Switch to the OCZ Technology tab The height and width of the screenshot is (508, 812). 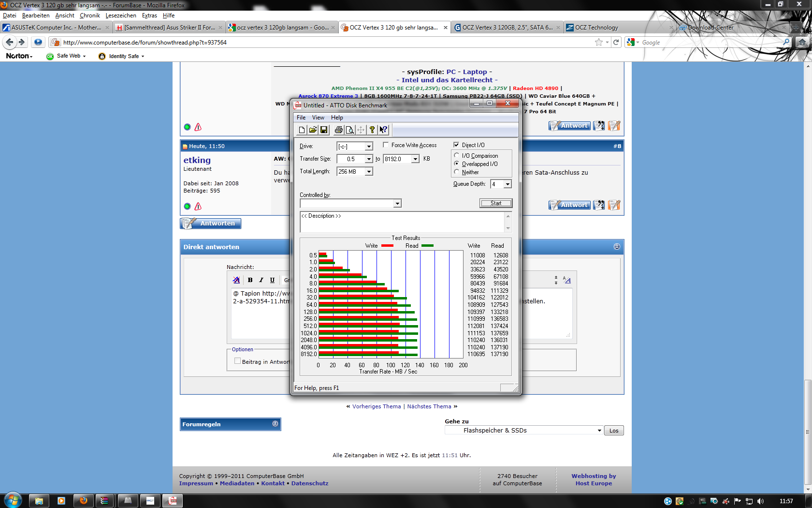619,28
